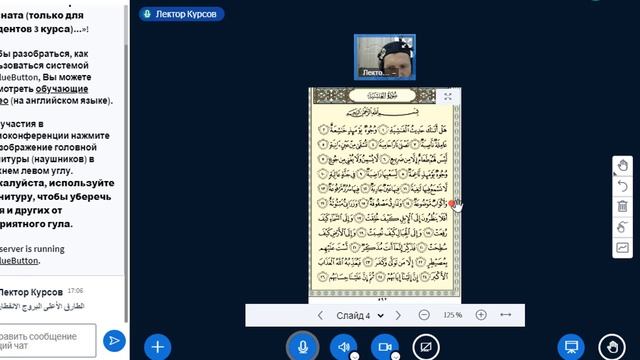This screenshot has width=640, height=360.
Task: Open the Слайд 4 slide selector
Action: tap(360, 315)
